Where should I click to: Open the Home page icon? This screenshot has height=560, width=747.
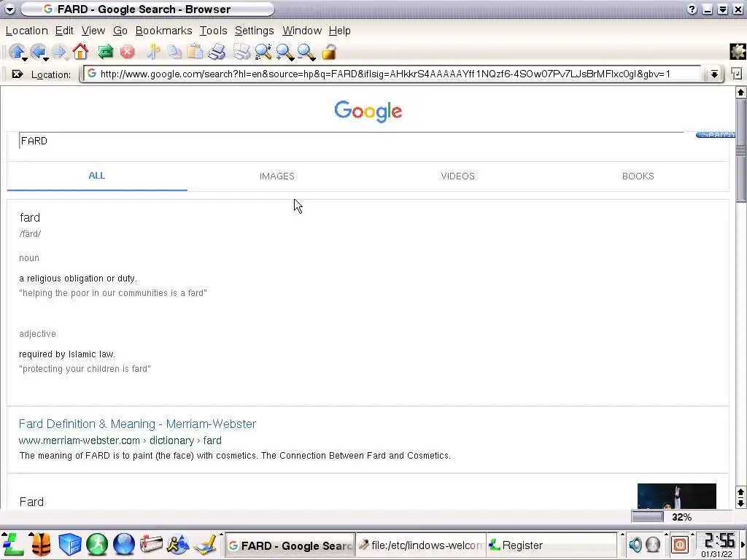point(80,51)
